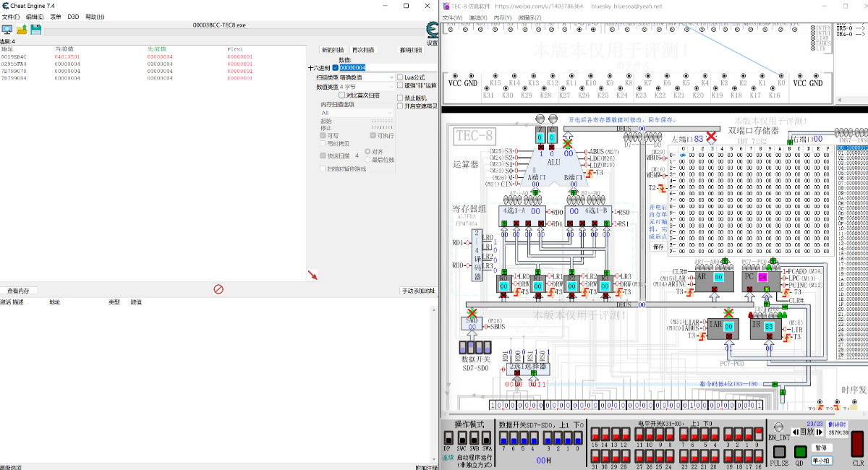
Task: Open Cheat Engine 文件(F) menu
Action: point(10,16)
